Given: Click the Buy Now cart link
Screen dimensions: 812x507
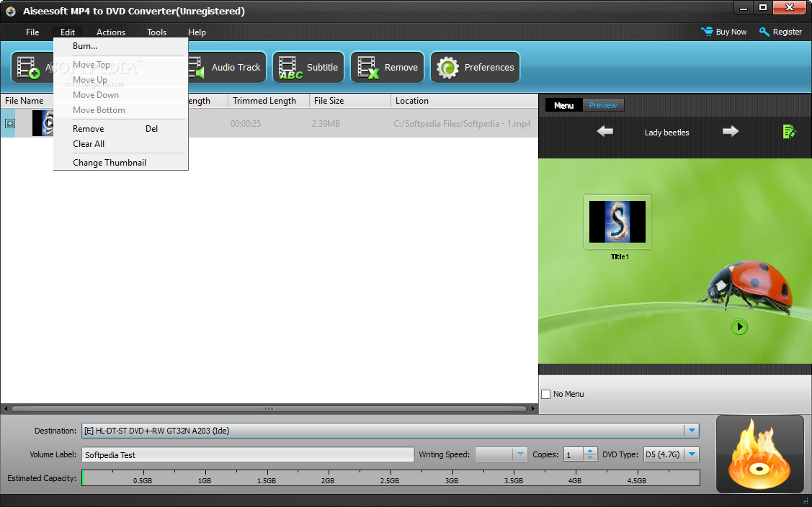Looking at the screenshot, I should pyautogui.click(x=723, y=32).
